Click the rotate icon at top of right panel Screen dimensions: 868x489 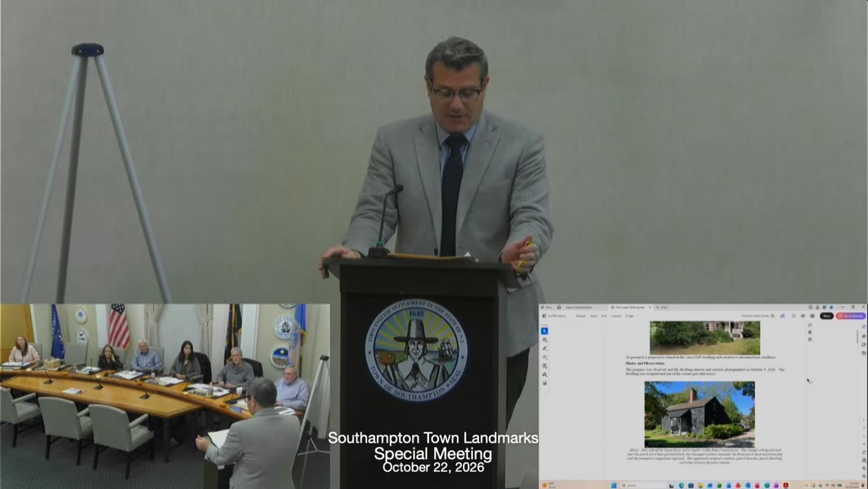tap(809, 326)
